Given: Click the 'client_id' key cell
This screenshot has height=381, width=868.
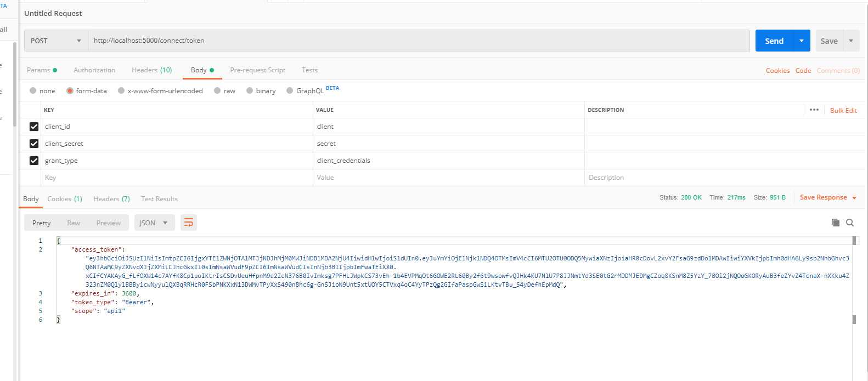Looking at the screenshot, I should [177, 127].
